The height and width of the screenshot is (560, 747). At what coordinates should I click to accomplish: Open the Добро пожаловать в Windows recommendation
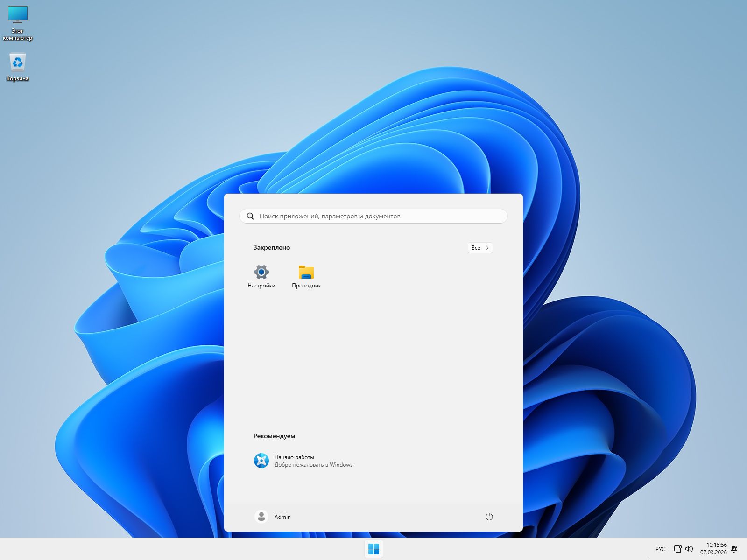[313, 465]
